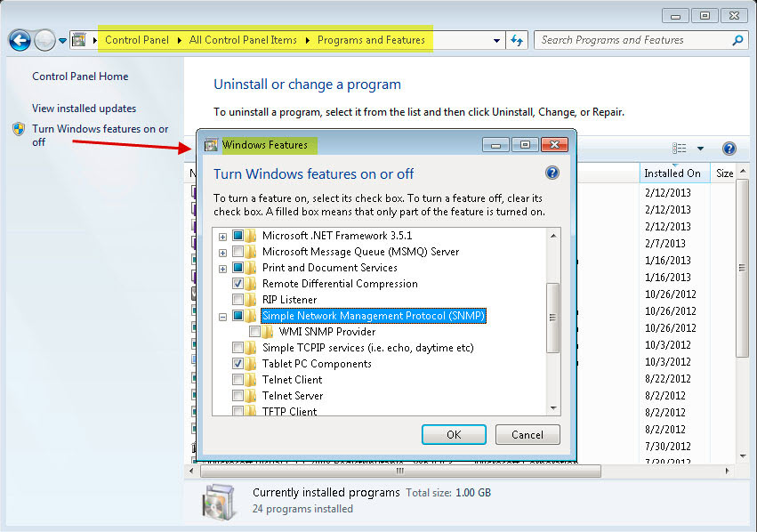Click the folder icon for Tablet PC Components

(x=250, y=364)
